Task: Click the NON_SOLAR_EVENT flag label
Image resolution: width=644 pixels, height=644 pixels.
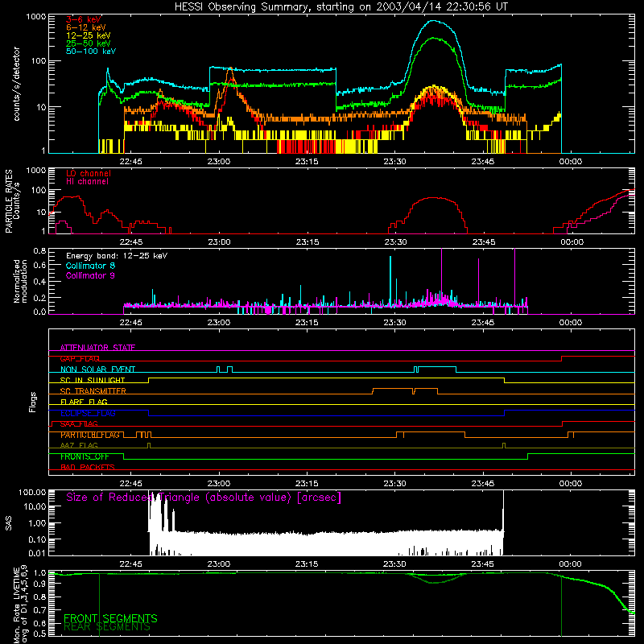Action: (x=97, y=369)
